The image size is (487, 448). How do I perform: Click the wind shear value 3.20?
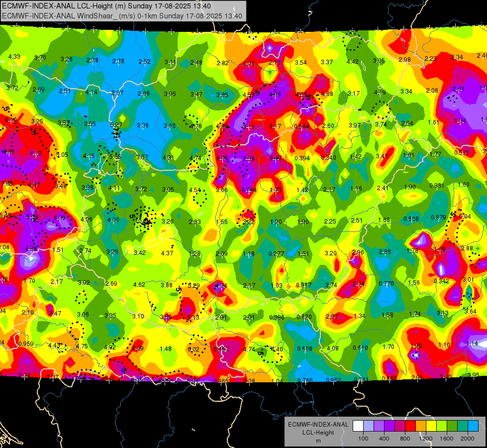[x=330, y=253]
